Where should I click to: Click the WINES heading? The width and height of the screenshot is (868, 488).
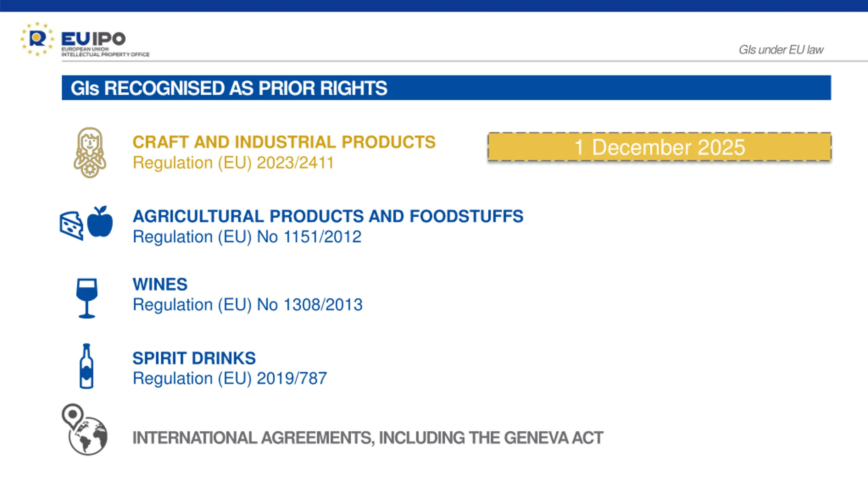pos(160,284)
